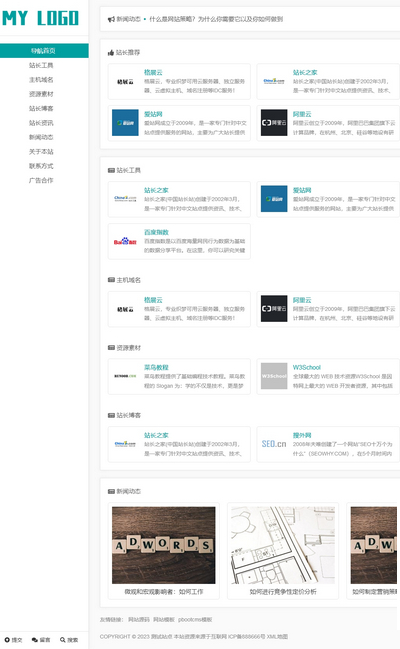Open 资源素材 in the sidebar menu

click(x=41, y=94)
